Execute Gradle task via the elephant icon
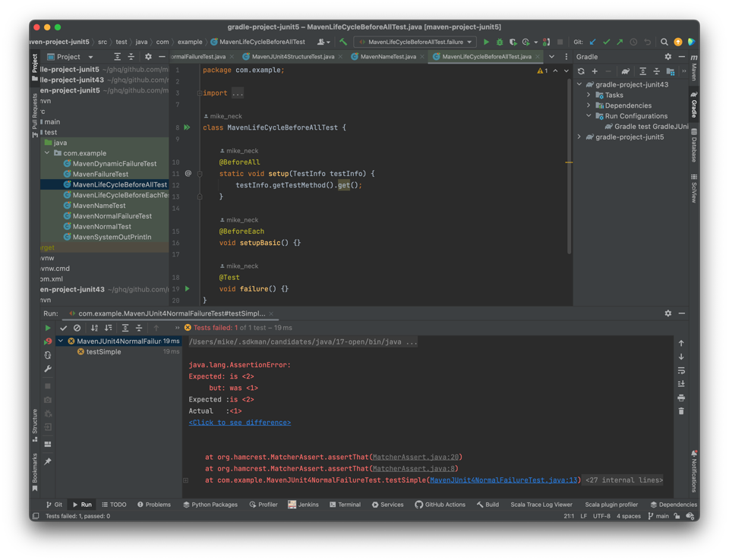 (x=625, y=71)
